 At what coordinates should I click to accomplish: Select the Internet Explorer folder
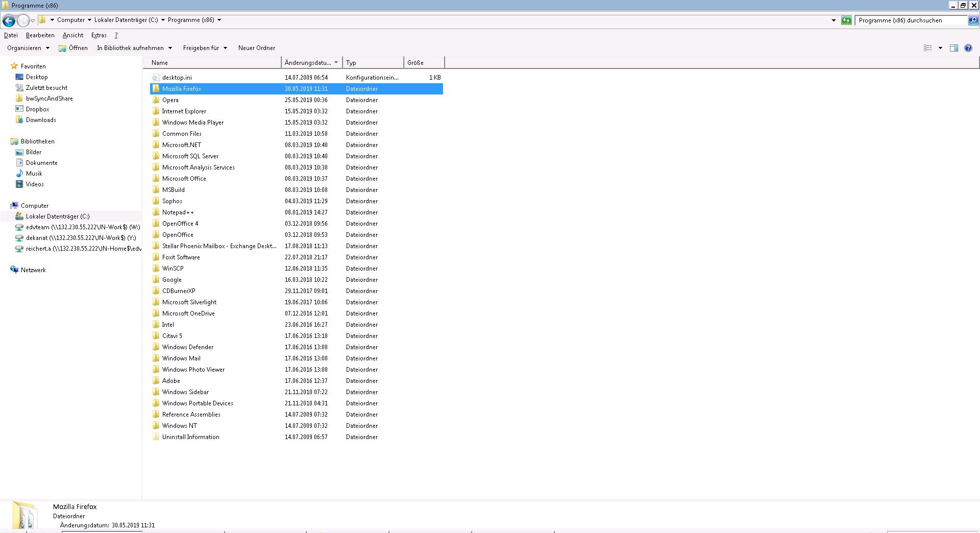(184, 111)
